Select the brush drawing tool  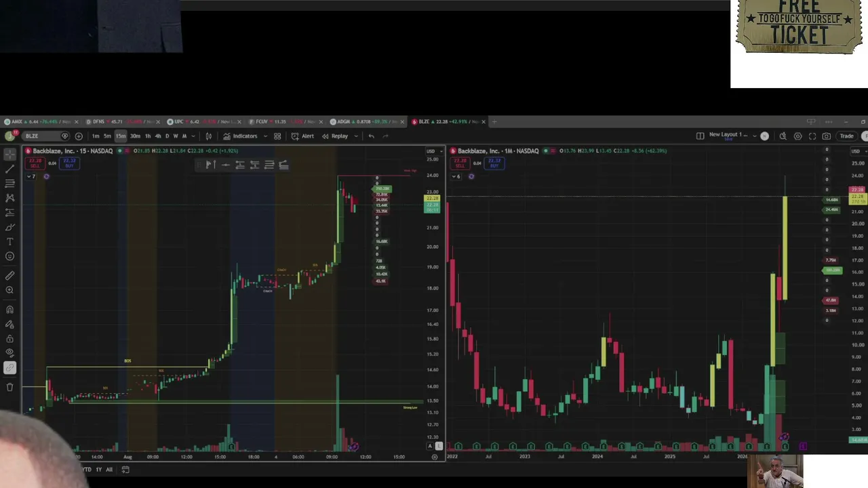(9, 227)
